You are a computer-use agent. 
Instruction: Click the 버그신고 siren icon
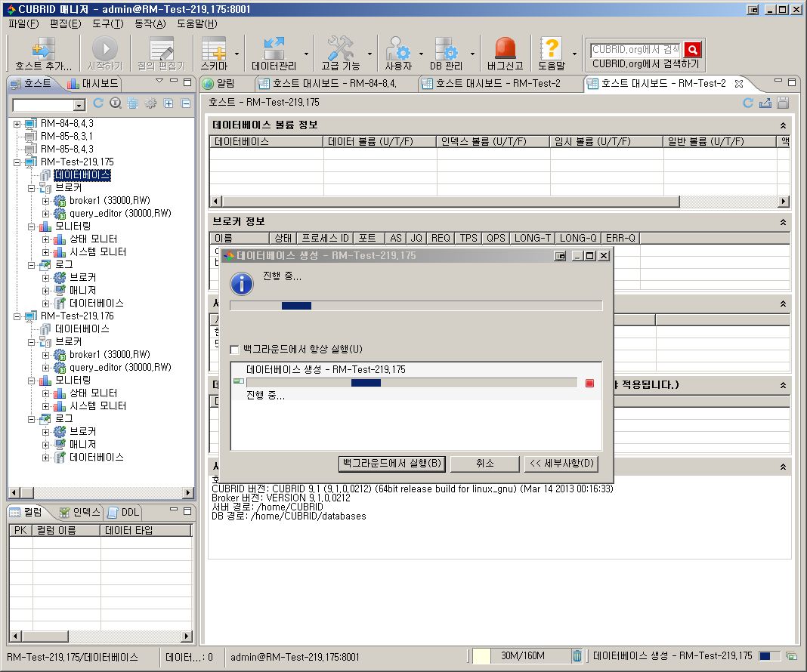point(505,49)
